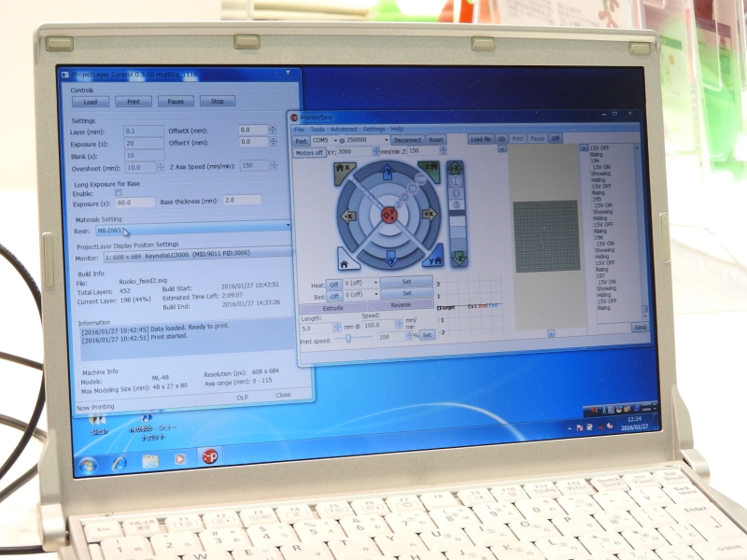Viewport: 747px width, 560px height.
Task: Click the home Y axis icon in Pronterface
Action: click(x=433, y=258)
